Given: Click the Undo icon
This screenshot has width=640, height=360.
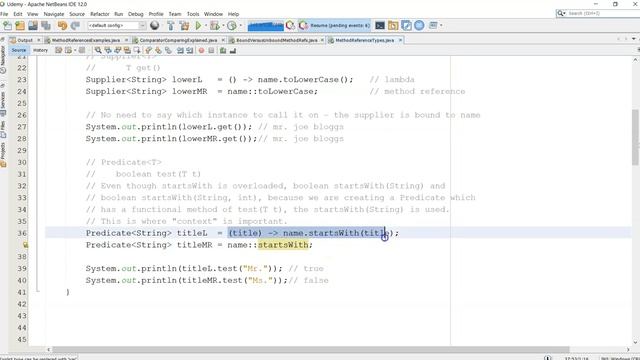Looking at the screenshot, I should [x=62, y=26].
